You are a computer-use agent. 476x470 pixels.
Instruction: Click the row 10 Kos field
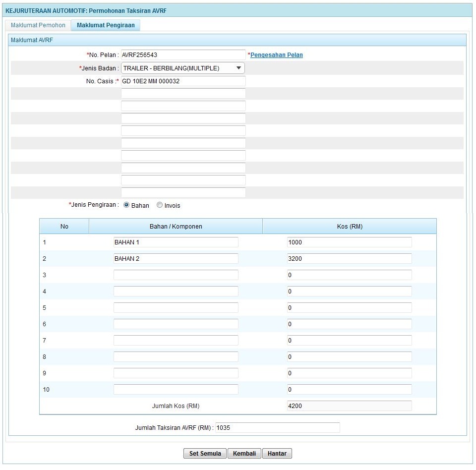[x=350, y=390]
